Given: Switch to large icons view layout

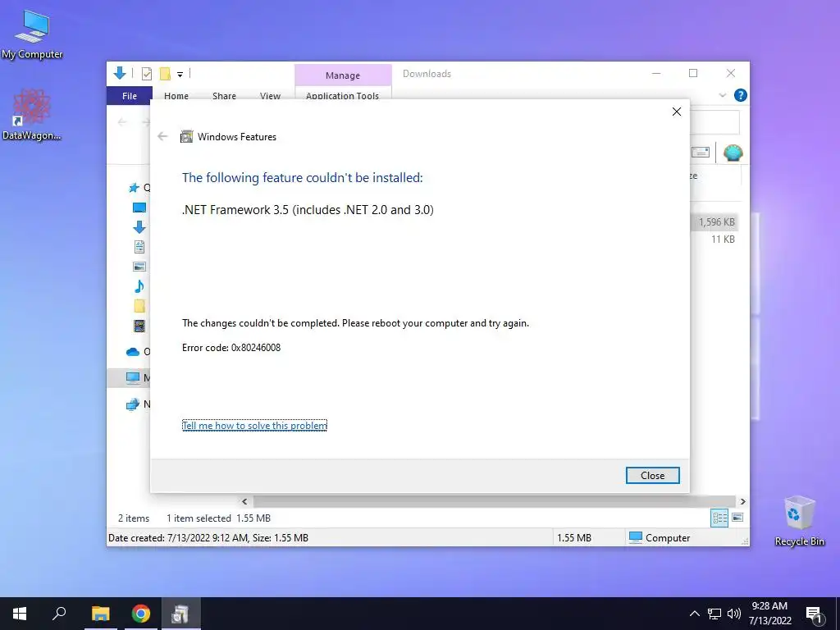Looking at the screenshot, I should 737,518.
